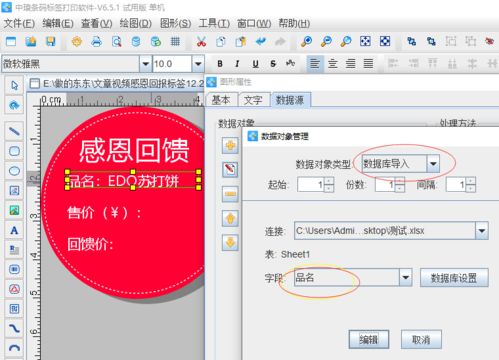Select the rounded rectangle tool
The height and width of the screenshot is (360, 499).
(x=14, y=151)
